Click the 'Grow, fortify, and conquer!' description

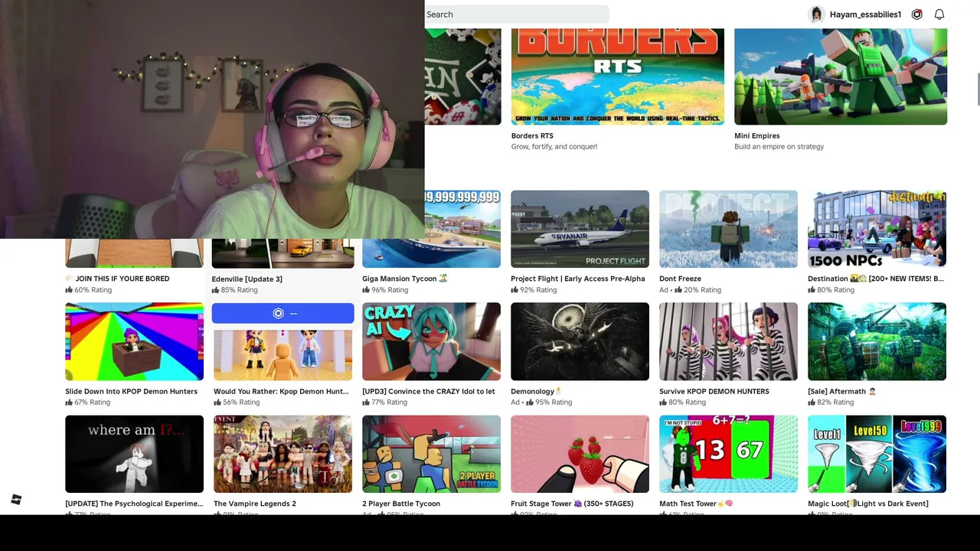point(554,147)
